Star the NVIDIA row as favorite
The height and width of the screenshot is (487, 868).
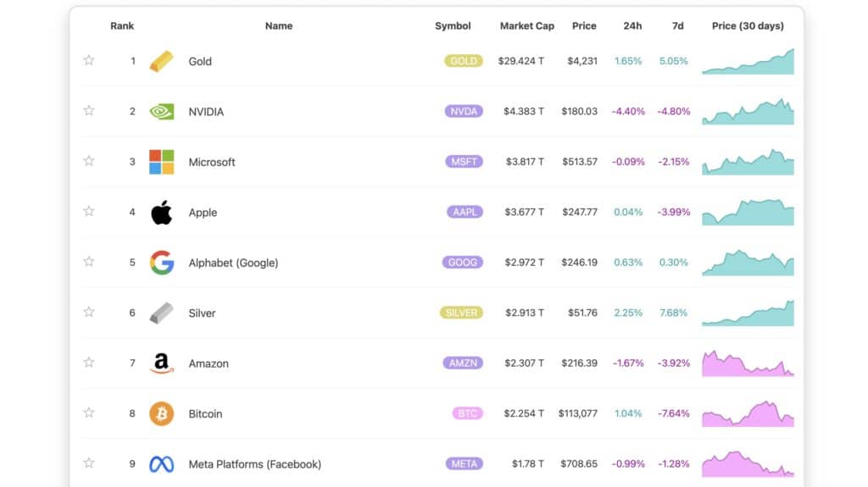pyautogui.click(x=88, y=111)
